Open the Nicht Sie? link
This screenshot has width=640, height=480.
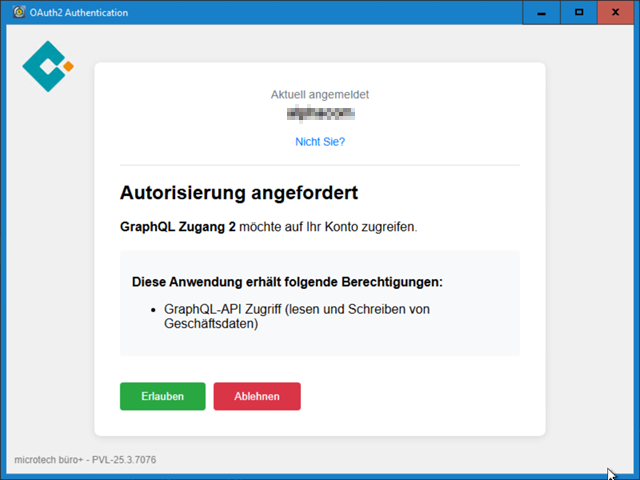320,142
